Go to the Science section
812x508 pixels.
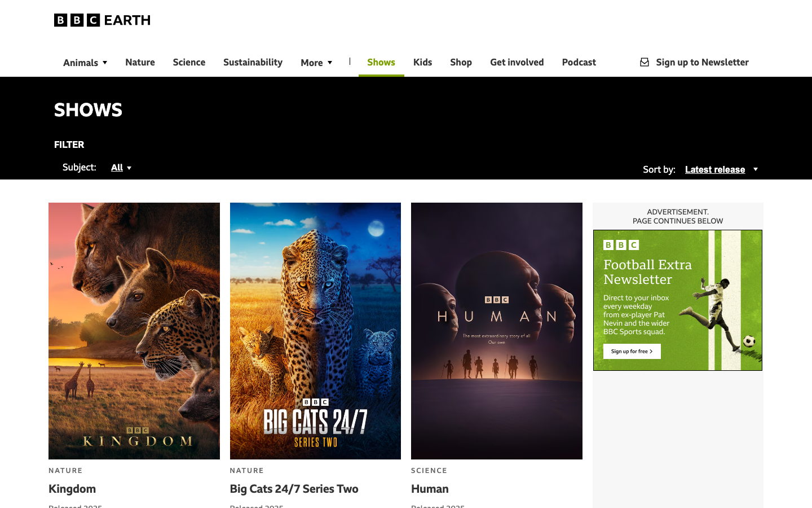(x=189, y=62)
